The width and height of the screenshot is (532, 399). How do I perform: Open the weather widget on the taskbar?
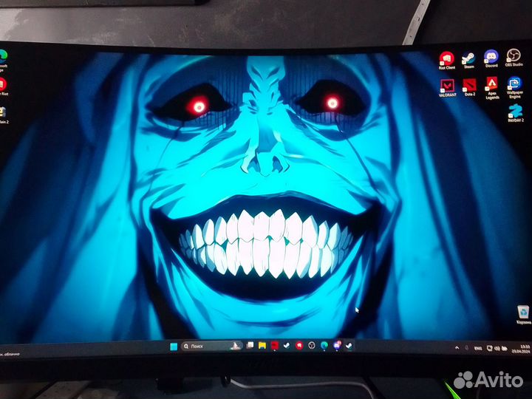[10, 354]
